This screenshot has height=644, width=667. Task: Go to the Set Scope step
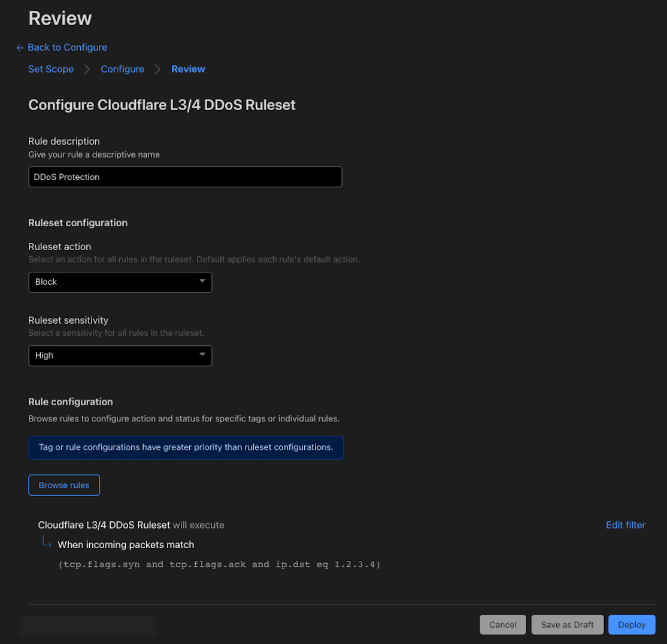pyautogui.click(x=51, y=69)
